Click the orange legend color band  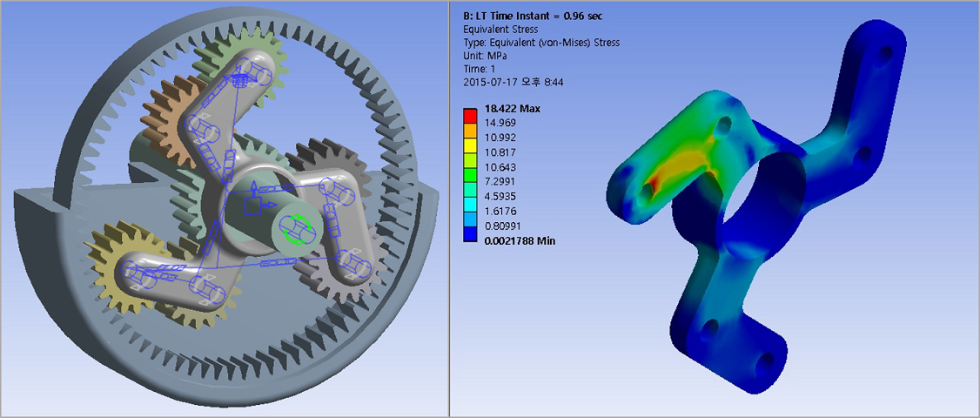pos(470,130)
